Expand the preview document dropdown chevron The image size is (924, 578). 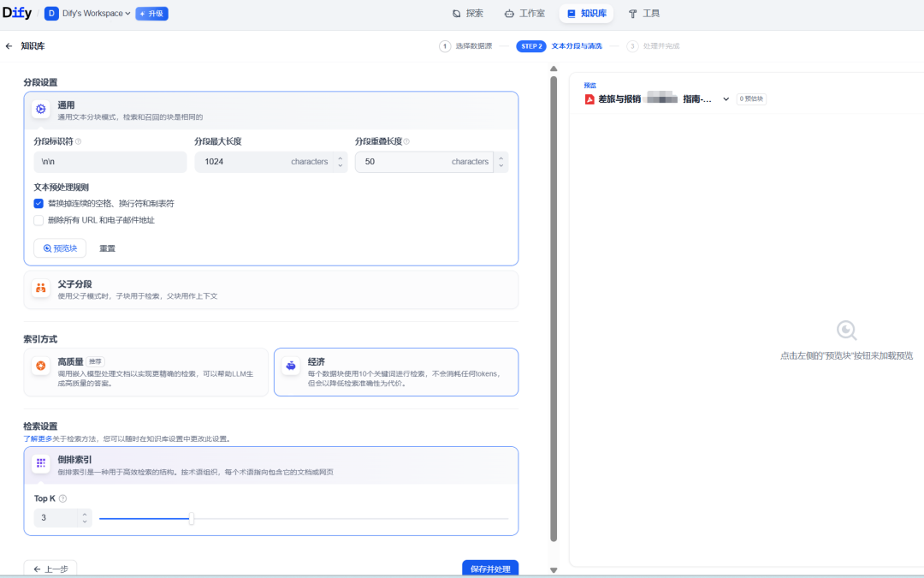[x=726, y=99]
